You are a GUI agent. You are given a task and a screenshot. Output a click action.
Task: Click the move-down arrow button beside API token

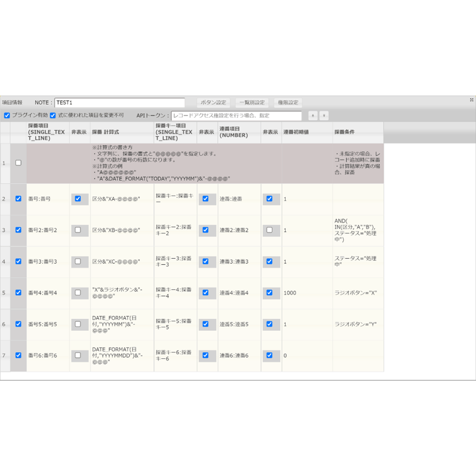pyautogui.click(x=324, y=115)
